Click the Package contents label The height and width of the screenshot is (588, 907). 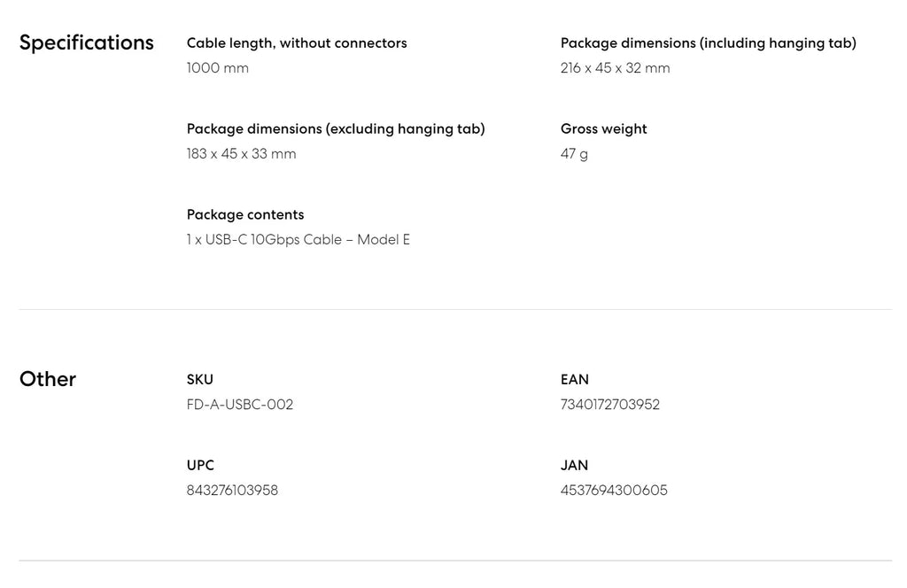[245, 215]
